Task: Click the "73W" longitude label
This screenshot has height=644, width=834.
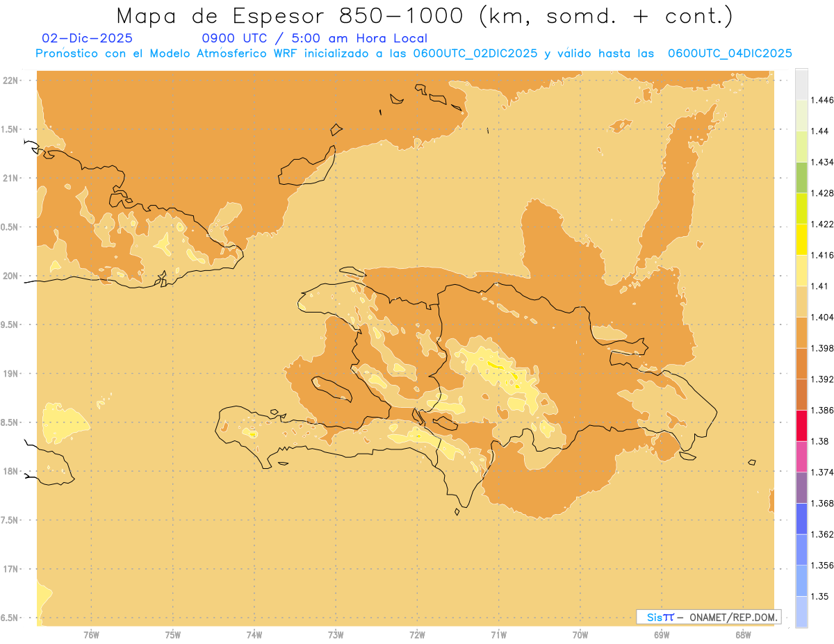Action: pos(336,634)
